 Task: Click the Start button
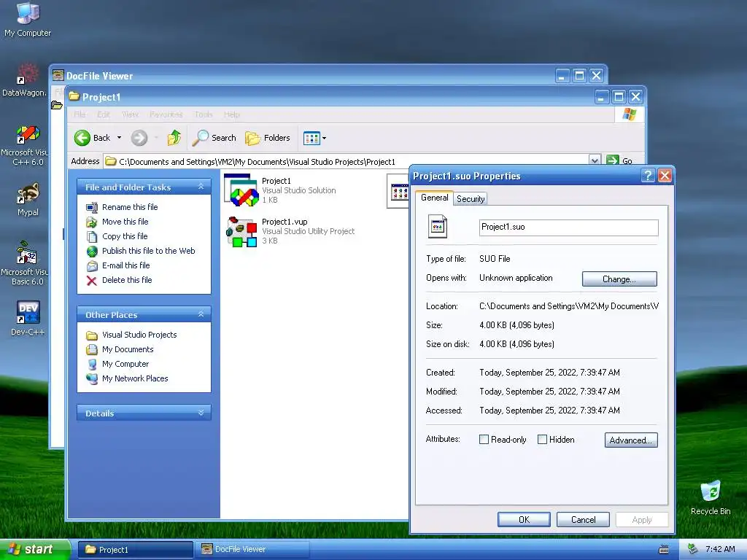[x=34, y=549]
